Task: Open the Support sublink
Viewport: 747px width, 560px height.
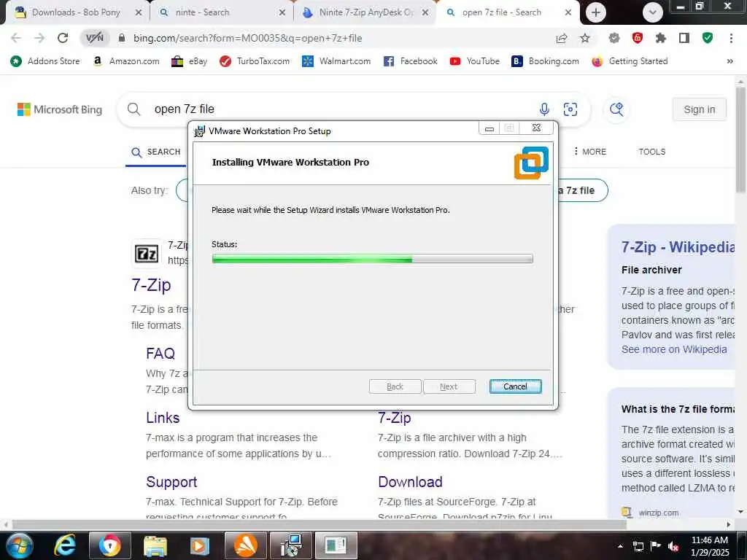Action: (171, 482)
